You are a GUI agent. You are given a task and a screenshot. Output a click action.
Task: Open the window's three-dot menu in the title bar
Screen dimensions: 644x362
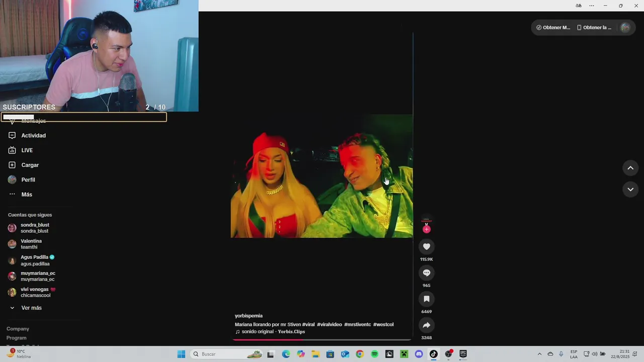pyautogui.click(x=592, y=6)
